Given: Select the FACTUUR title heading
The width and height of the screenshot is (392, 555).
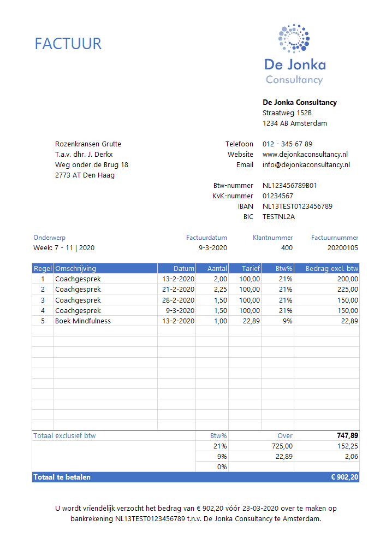Looking at the screenshot, I should [68, 44].
